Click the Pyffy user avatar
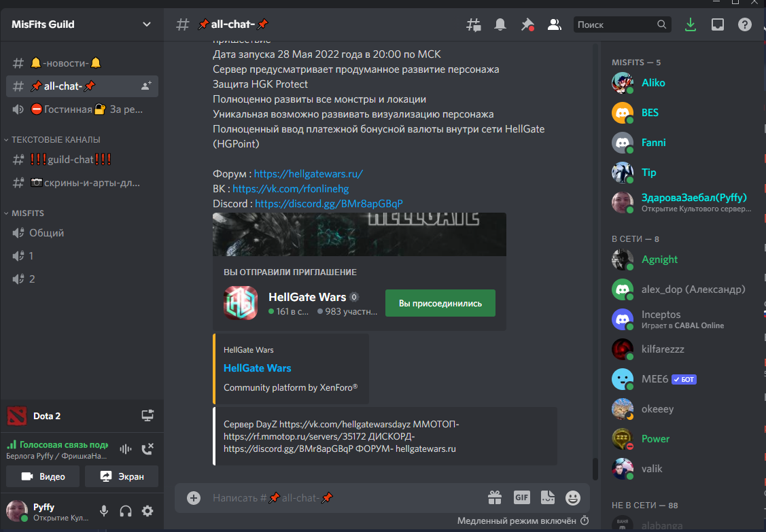This screenshot has height=532, width=766. [x=16, y=511]
